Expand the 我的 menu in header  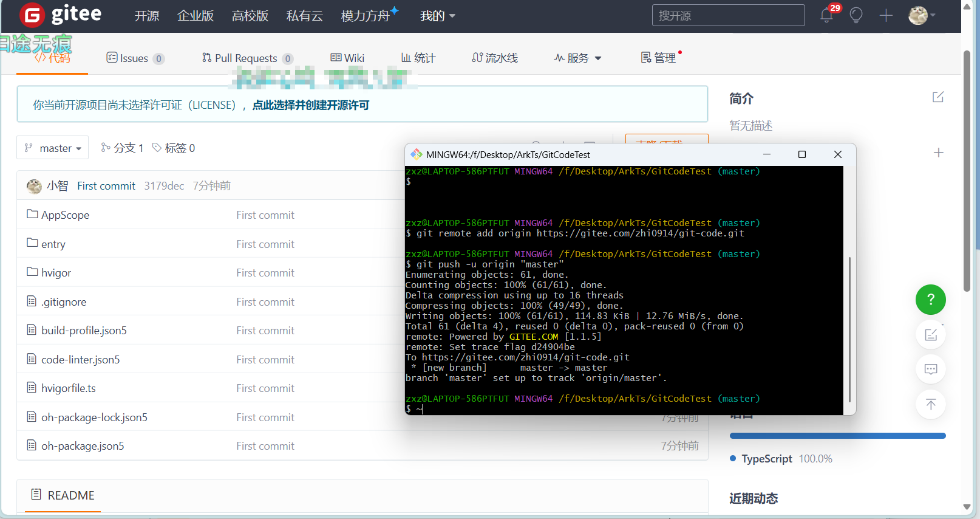(438, 16)
